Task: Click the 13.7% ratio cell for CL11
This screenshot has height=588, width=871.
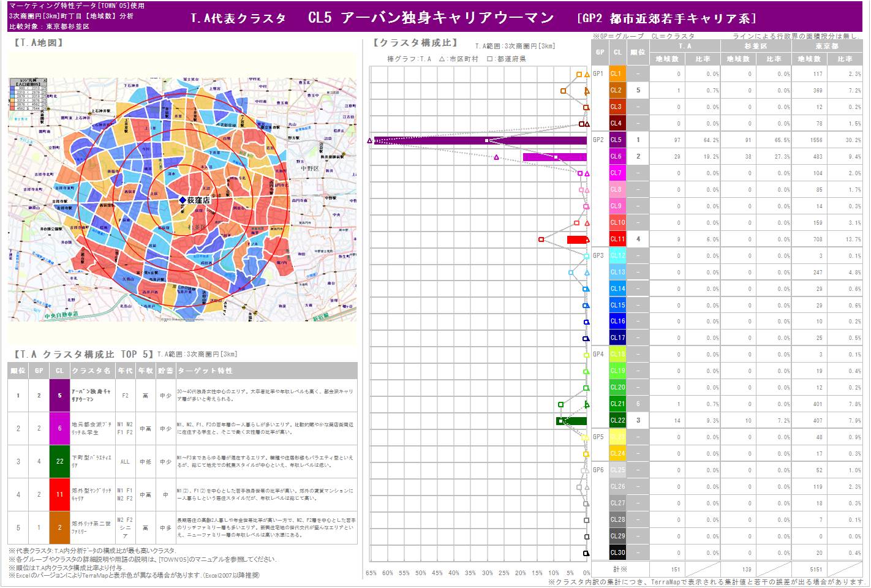Action: click(845, 239)
